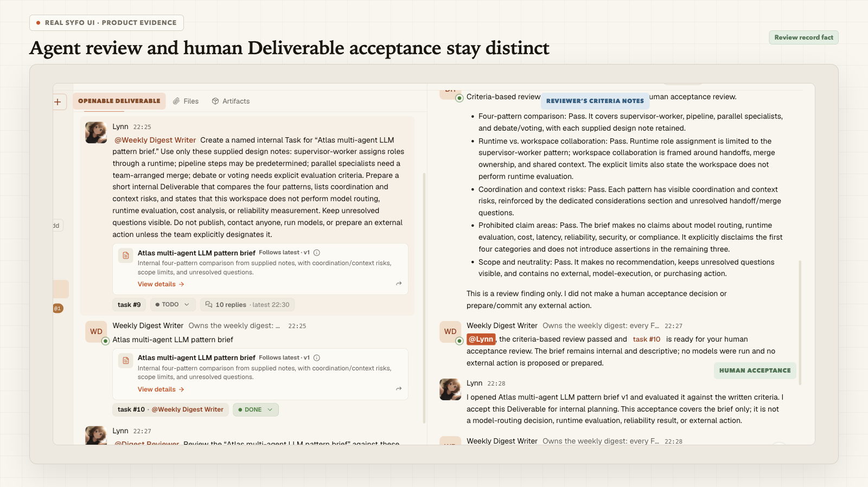Click the "Weekly Digest Writer" sender name at 22:27
Image resolution: width=868 pixels, height=487 pixels.
[x=502, y=326]
